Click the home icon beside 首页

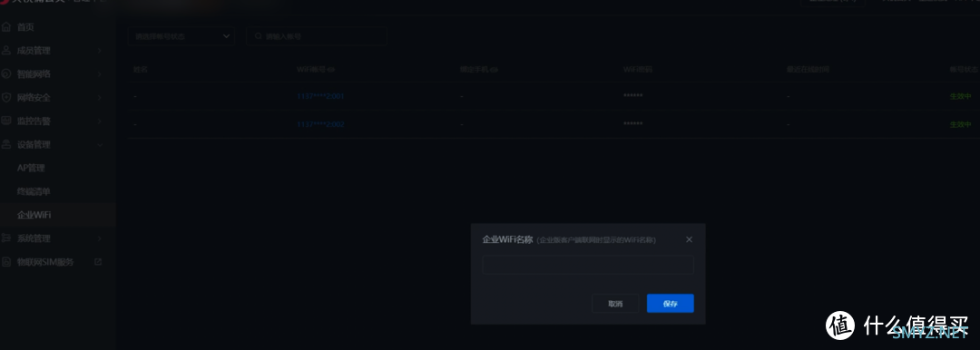[6, 27]
